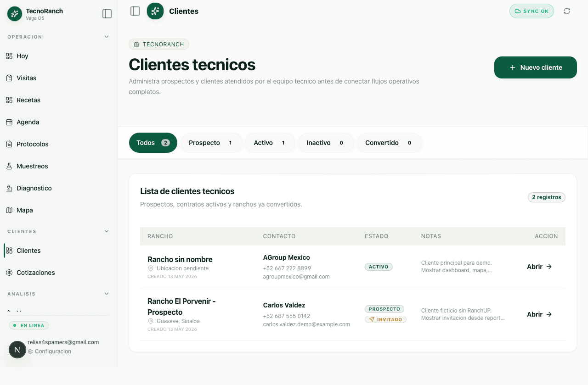Image resolution: width=588 pixels, height=385 pixels.
Task: Click the user avatar with letter N
Action: 17,350
